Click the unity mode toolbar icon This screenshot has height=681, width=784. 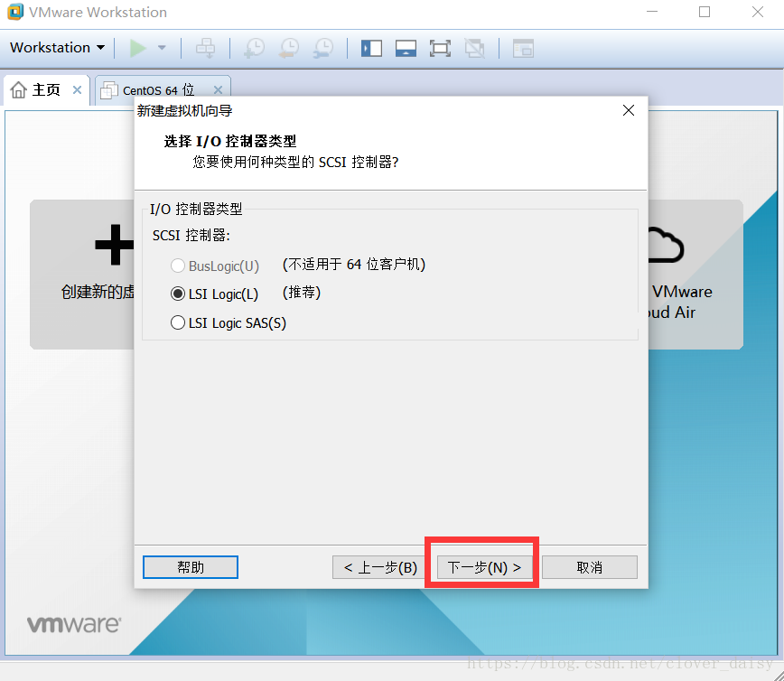click(474, 49)
